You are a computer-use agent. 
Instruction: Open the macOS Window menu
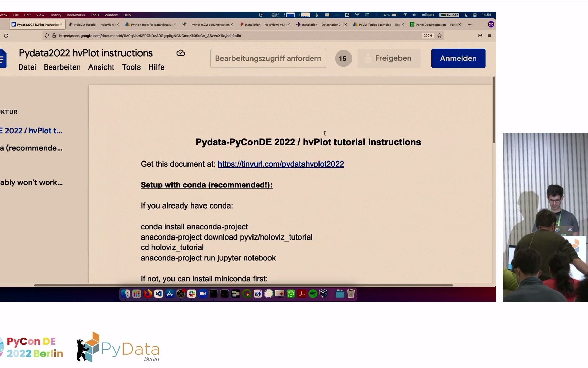tap(111, 15)
